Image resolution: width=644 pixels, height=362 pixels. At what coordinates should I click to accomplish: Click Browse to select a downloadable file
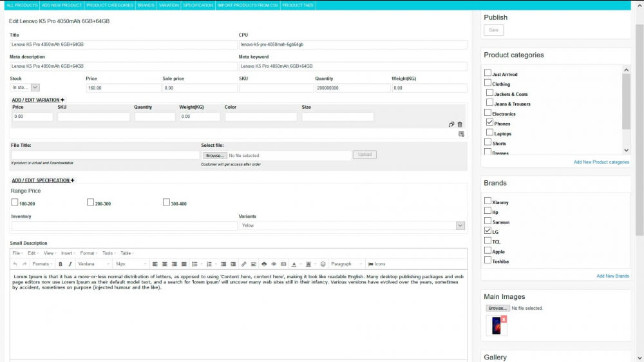(215, 156)
